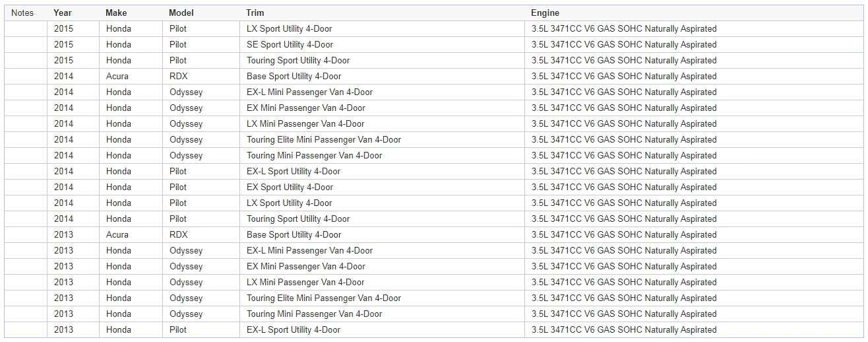Click 2014 Pilot Touring Sport Utility 4-Door trim
This screenshot has width=868, height=342.
298,219
